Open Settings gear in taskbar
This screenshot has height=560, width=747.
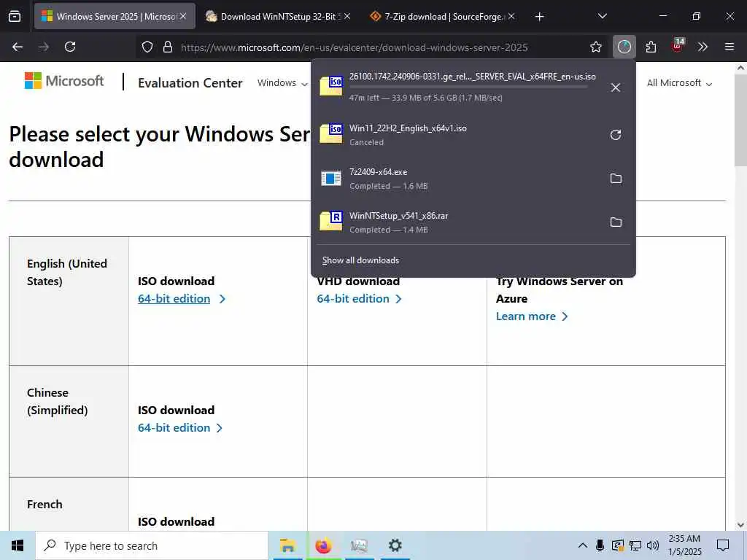tap(395, 545)
